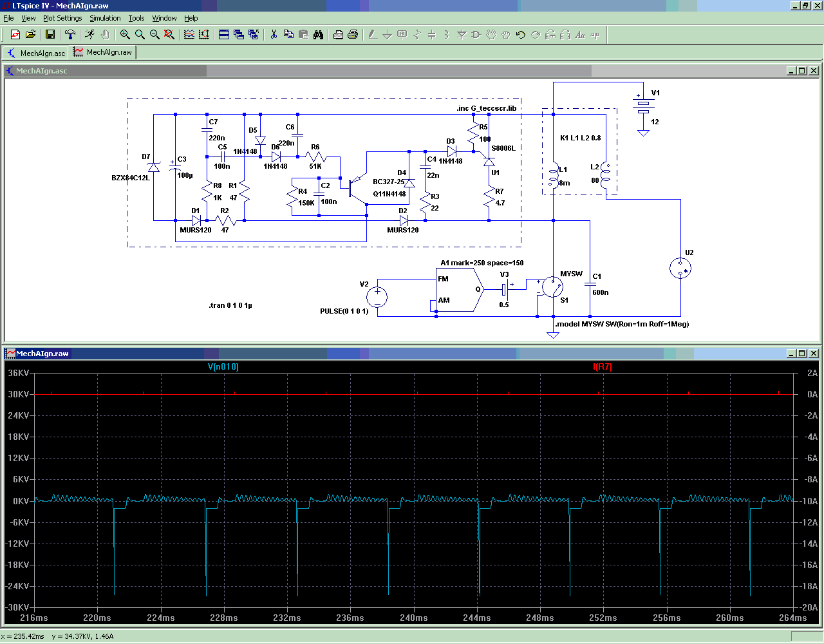This screenshot has width=824, height=644.
Task: Save using the floppy disk icon
Action: pos(50,35)
